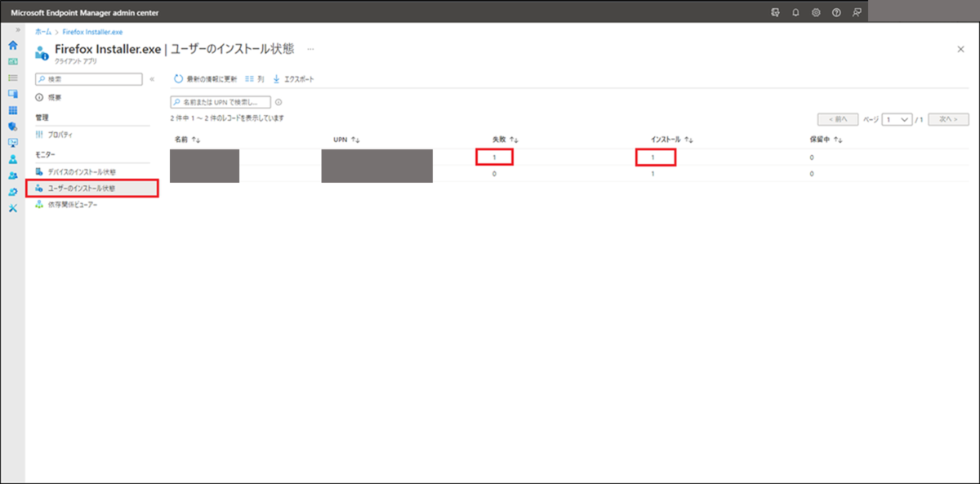Screen dimensions: 980x484
Task: Open the Dashboard icon in left rail
Action: coord(12,61)
